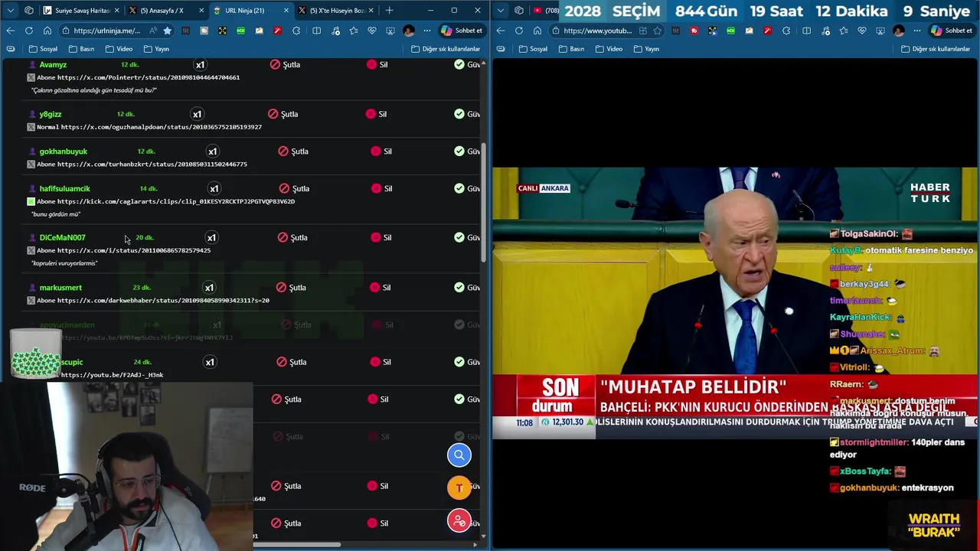This screenshot has height=551, width=980.
Task: Open the kick.com caglararts clip link
Action: pyautogui.click(x=176, y=201)
